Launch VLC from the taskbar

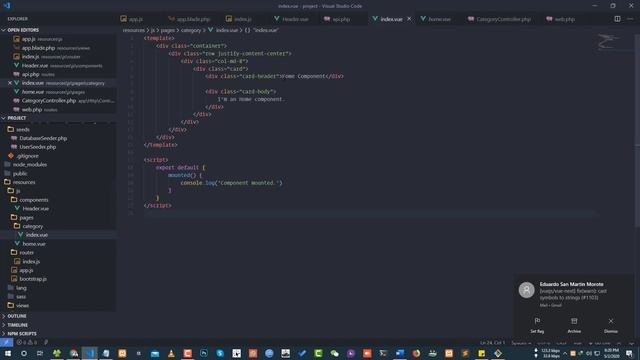click(171, 353)
